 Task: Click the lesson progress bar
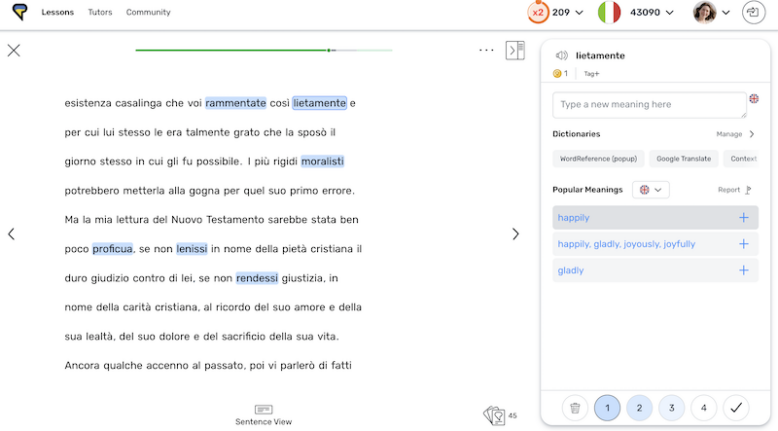click(x=263, y=50)
